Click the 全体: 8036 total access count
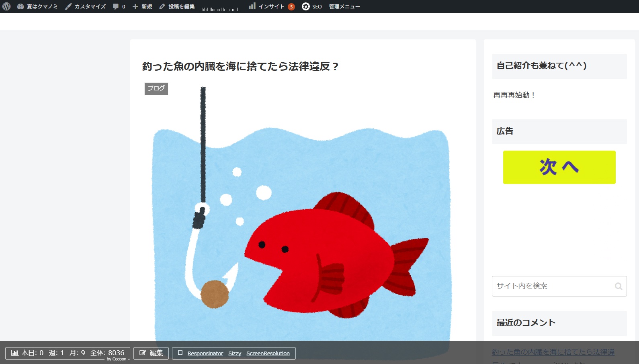This screenshot has height=364, width=639. point(107,353)
